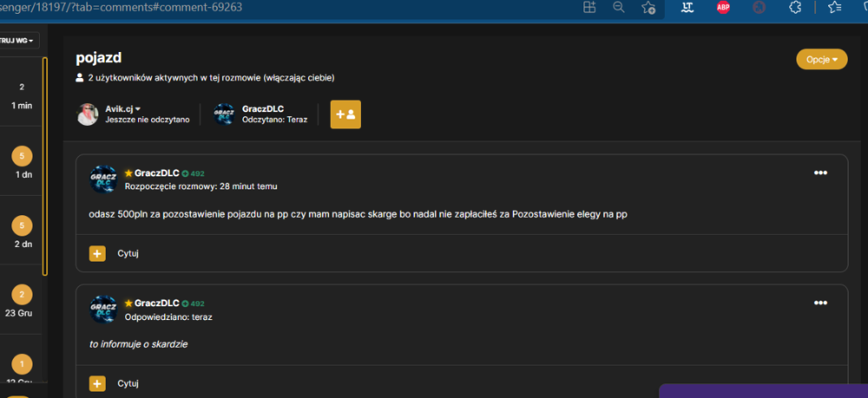Click GraczDLC avatar in the second message
This screenshot has height=398, width=868.
pos(103,309)
